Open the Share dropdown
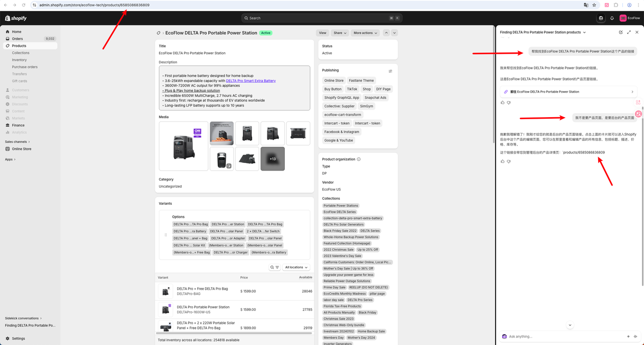 click(x=340, y=33)
